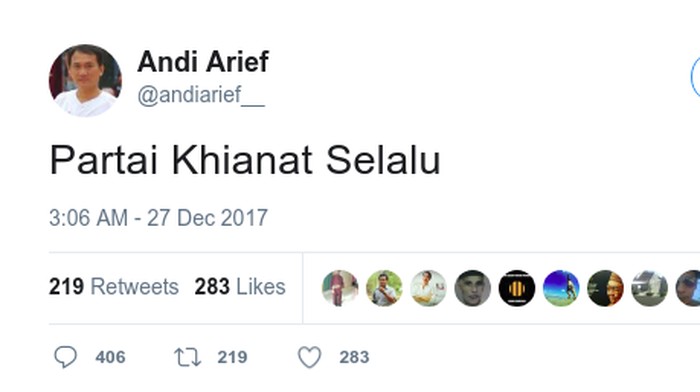Open Andi Arief's profile picture
Image resolution: width=700 pixels, height=392 pixels.
85,80
